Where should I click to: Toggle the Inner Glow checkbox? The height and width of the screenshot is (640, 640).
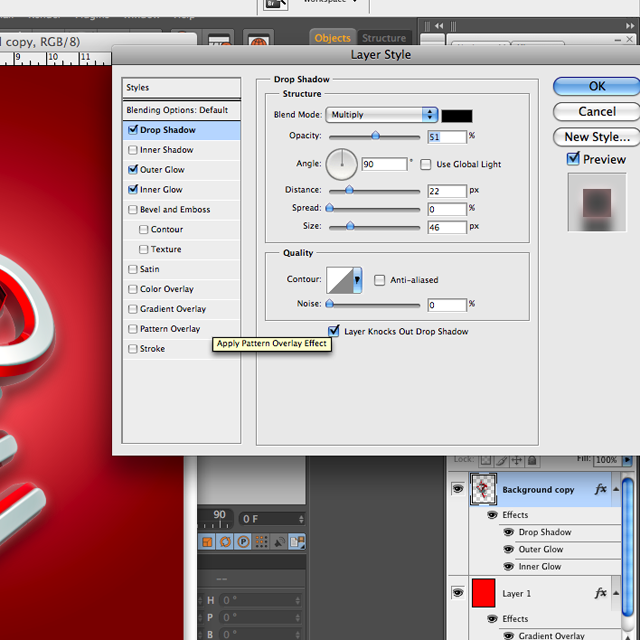pyautogui.click(x=133, y=189)
